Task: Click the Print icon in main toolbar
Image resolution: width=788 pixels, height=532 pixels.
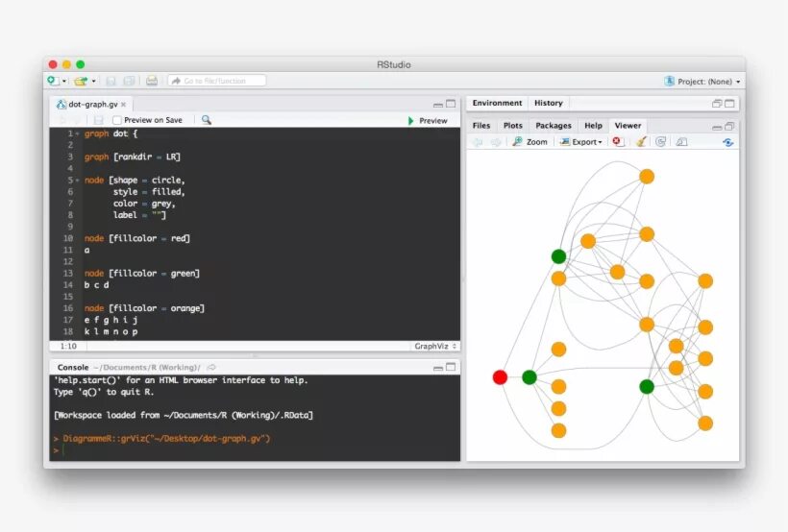Action: click(151, 81)
